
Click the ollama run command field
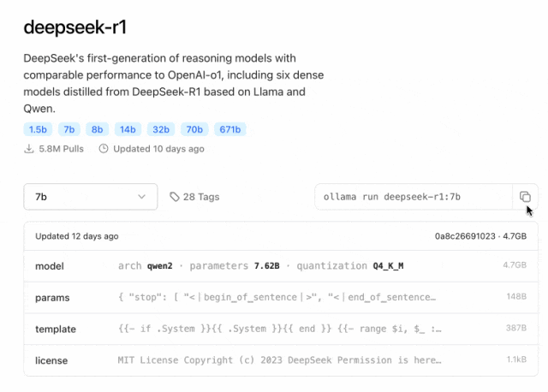(x=411, y=197)
